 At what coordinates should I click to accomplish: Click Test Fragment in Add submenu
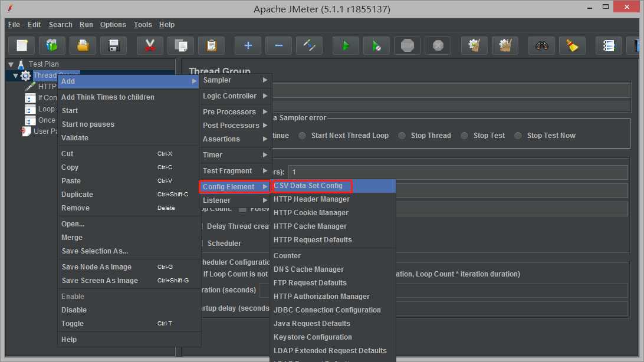(235, 171)
